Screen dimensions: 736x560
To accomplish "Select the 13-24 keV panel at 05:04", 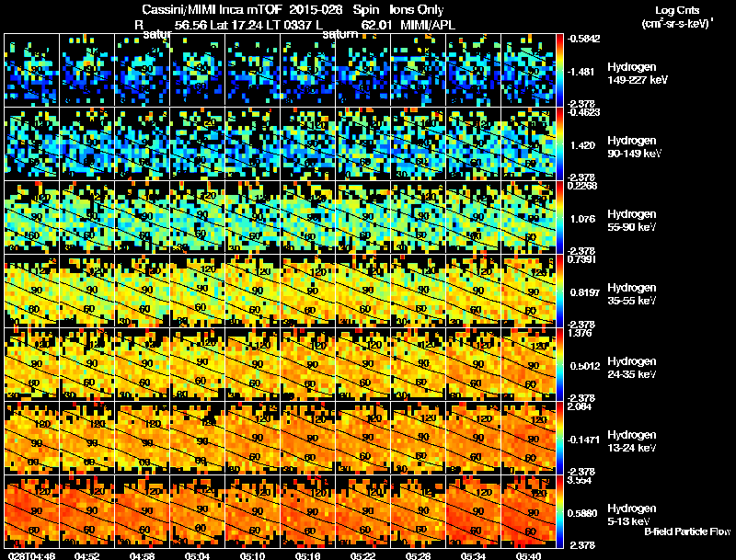I will pyautogui.click(x=197, y=438).
